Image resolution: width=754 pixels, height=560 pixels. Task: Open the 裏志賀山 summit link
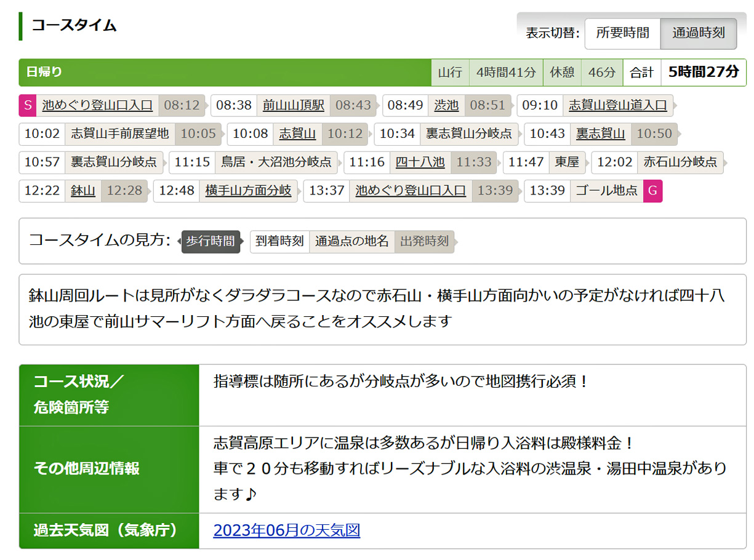coord(600,134)
